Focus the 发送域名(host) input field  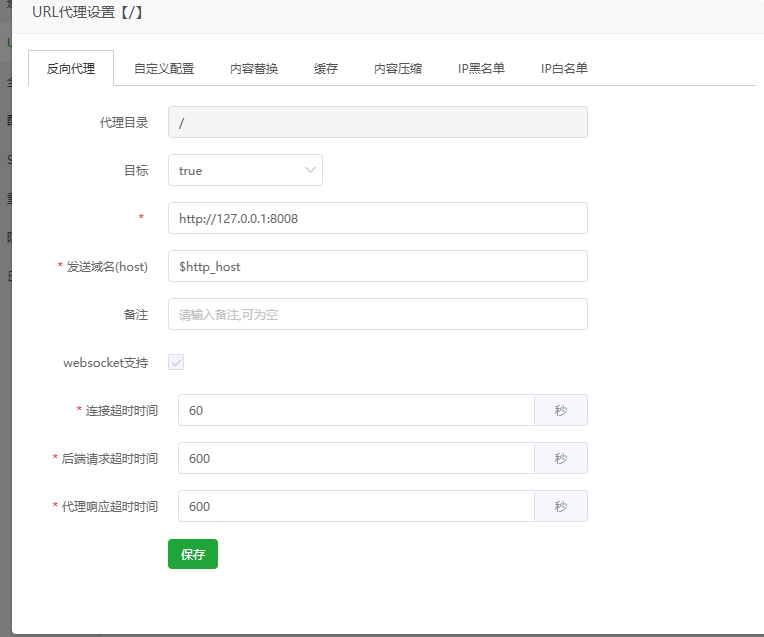point(377,266)
